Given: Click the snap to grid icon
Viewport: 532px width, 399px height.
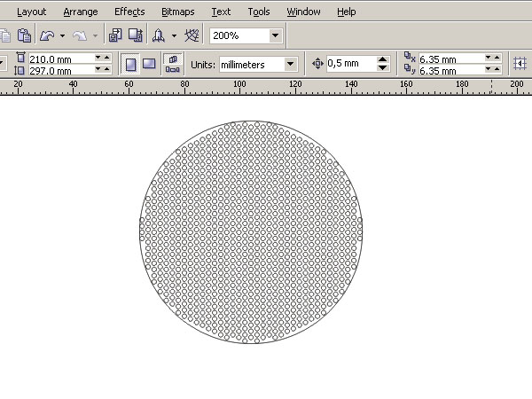Looking at the screenshot, I should (x=520, y=64).
